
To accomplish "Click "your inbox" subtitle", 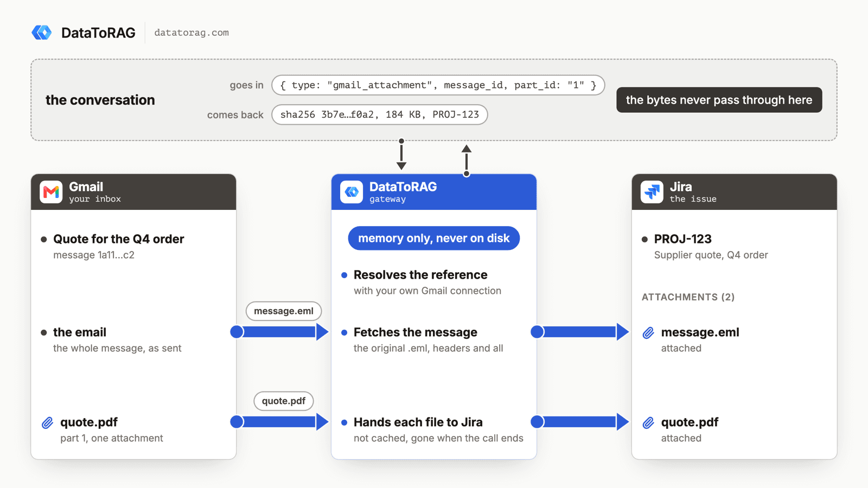I will click(95, 199).
